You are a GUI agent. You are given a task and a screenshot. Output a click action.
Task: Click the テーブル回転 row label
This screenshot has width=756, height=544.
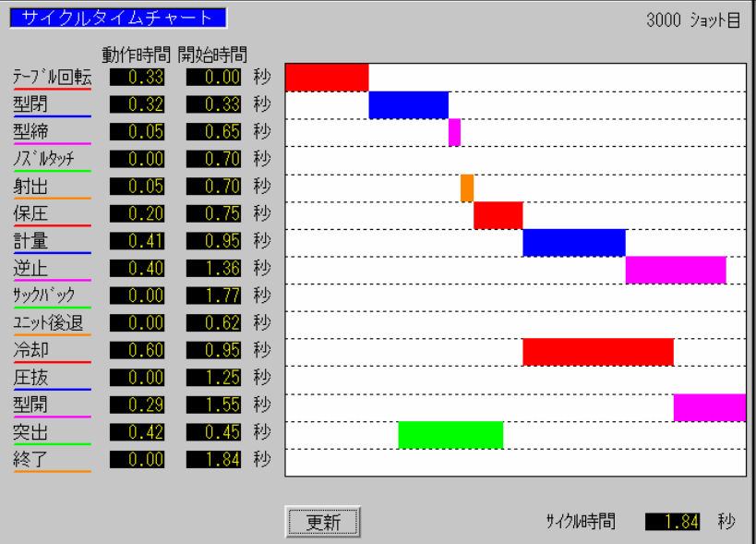click(52, 78)
